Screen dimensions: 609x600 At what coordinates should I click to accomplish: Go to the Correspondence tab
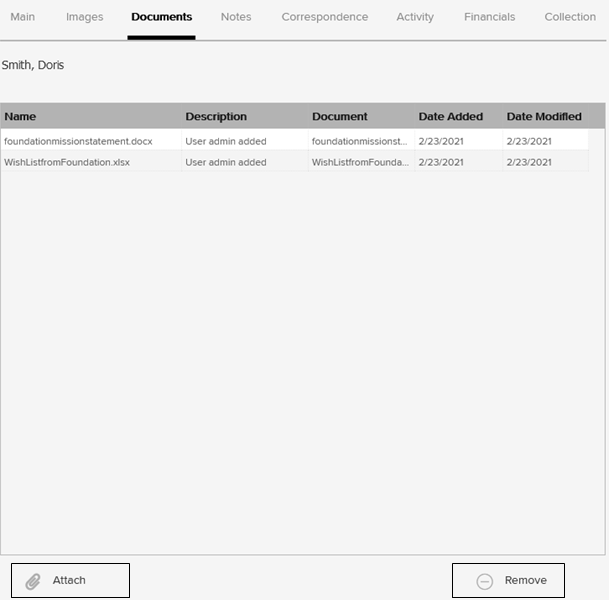325,17
